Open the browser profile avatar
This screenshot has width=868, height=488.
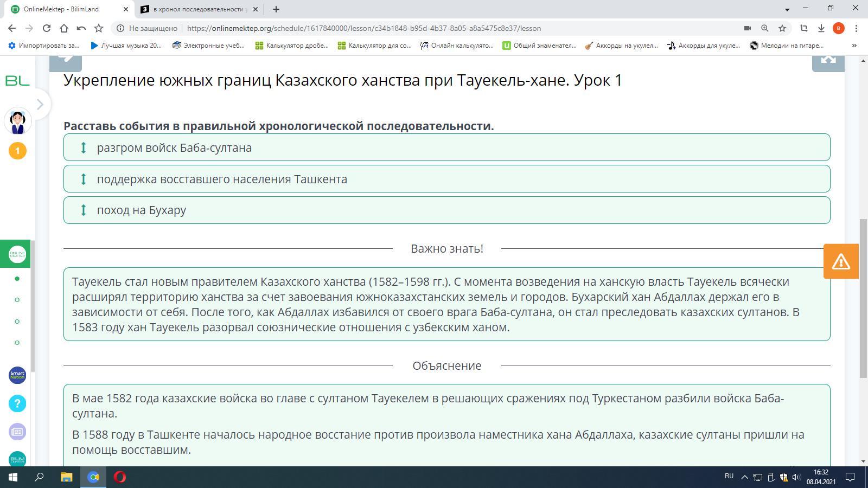pyautogui.click(x=839, y=28)
